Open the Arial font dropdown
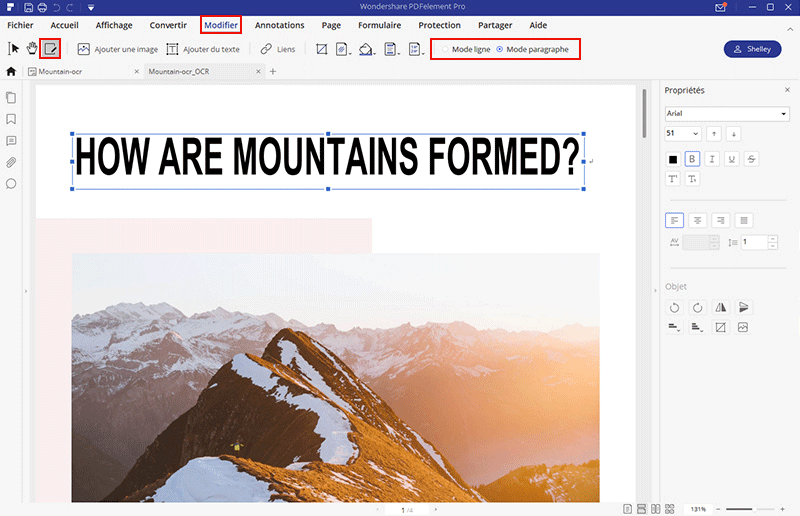The image size is (800, 516). point(727,113)
